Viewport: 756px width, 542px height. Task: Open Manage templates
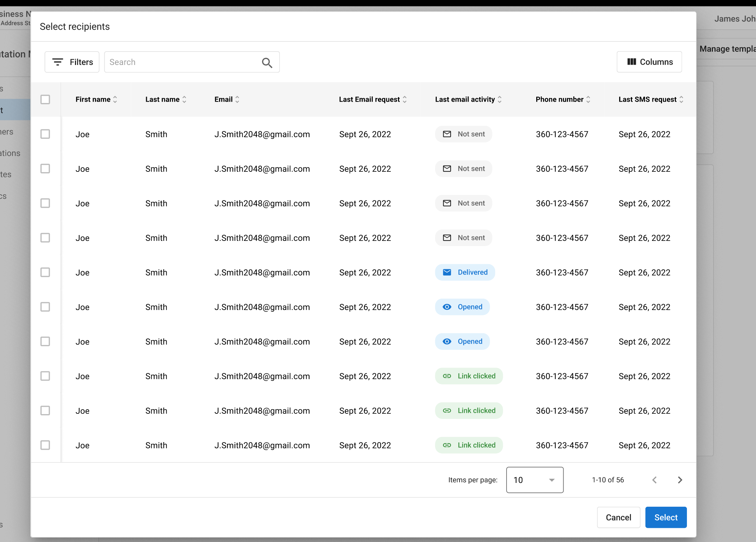pos(727,49)
